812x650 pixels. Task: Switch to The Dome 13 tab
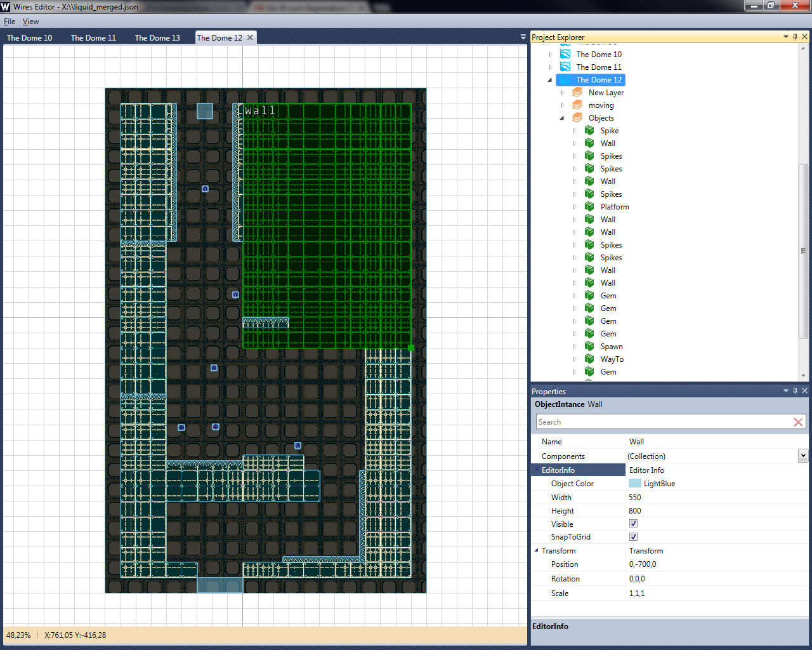pos(157,37)
